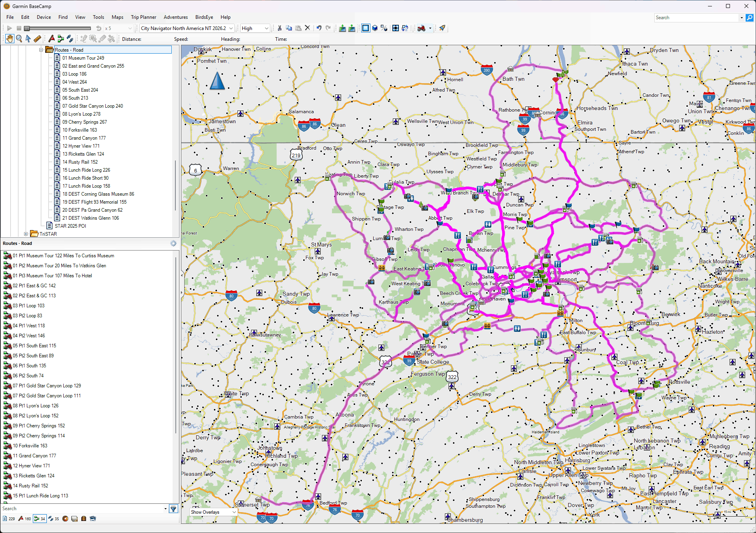Click the Cut scissors icon
Screen dimensions: 756x533
(x=279, y=28)
